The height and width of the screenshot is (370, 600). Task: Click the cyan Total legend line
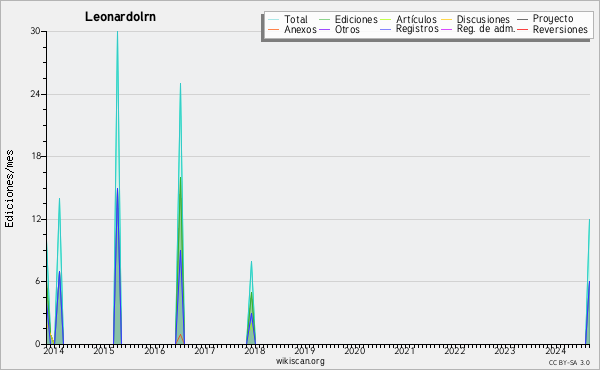[x=274, y=19]
